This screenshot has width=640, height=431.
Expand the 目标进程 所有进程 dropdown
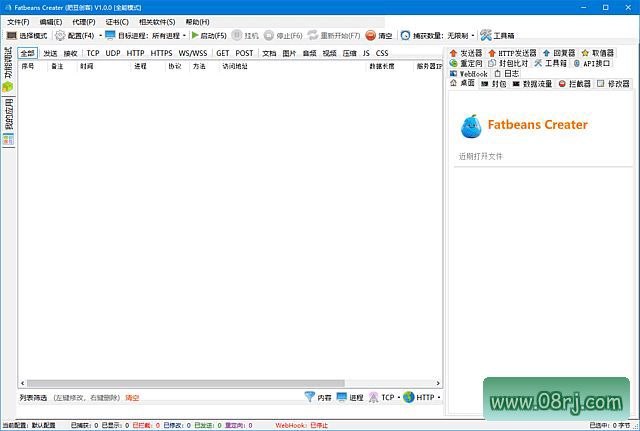click(x=184, y=36)
